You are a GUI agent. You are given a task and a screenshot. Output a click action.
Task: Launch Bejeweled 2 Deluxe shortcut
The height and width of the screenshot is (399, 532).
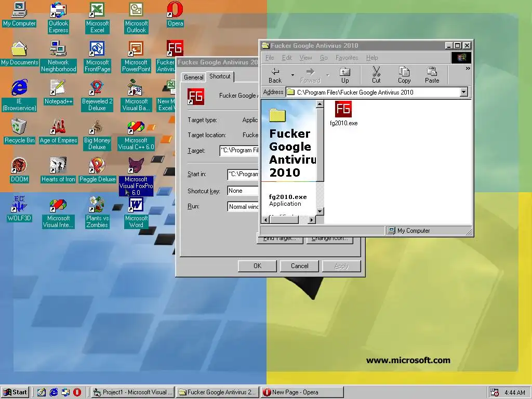tap(97, 96)
